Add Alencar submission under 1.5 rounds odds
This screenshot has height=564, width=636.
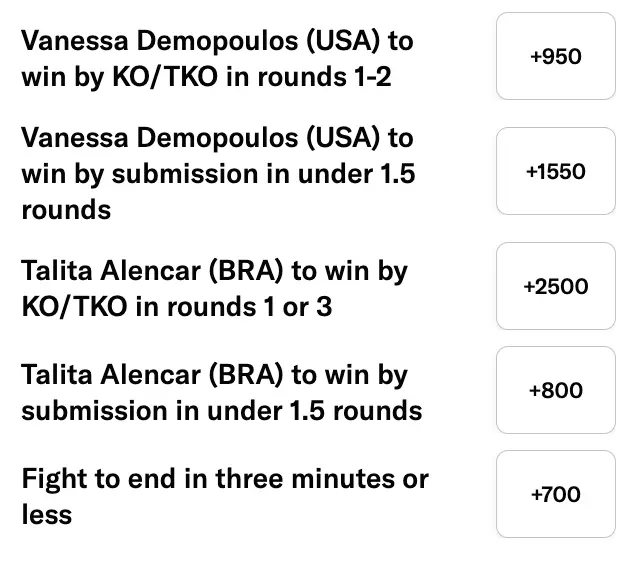555,391
